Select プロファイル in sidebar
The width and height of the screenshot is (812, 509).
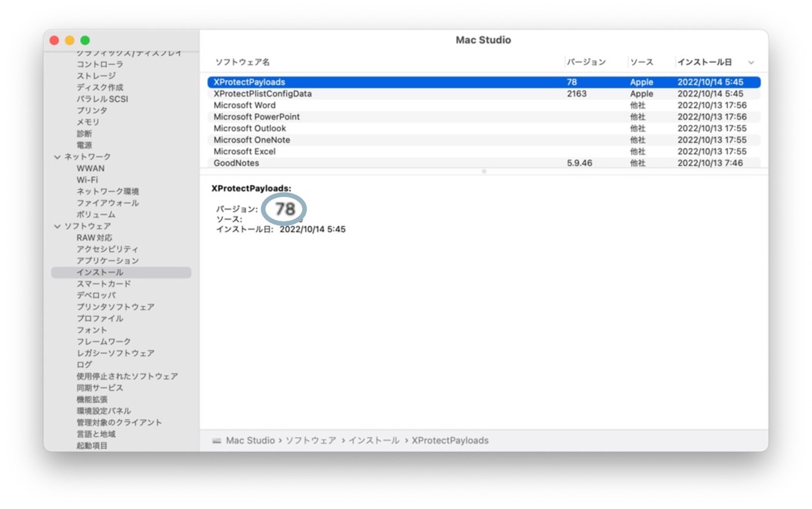tap(100, 318)
